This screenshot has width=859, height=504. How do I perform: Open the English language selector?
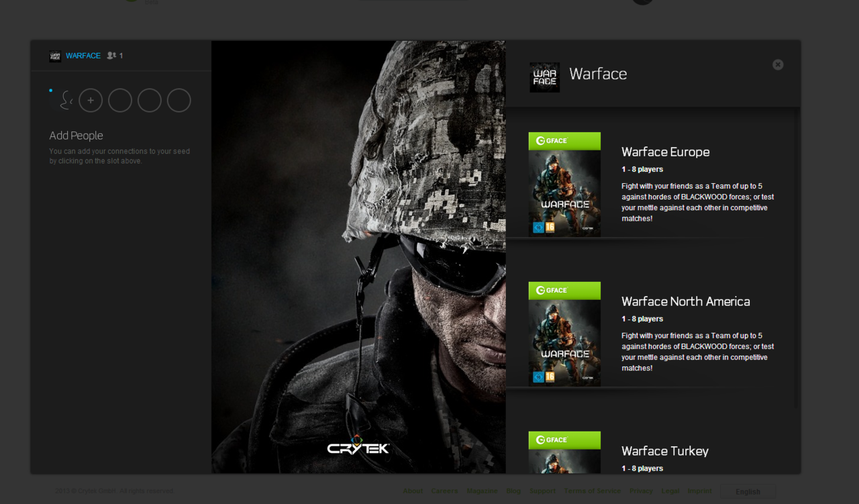pyautogui.click(x=748, y=492)
